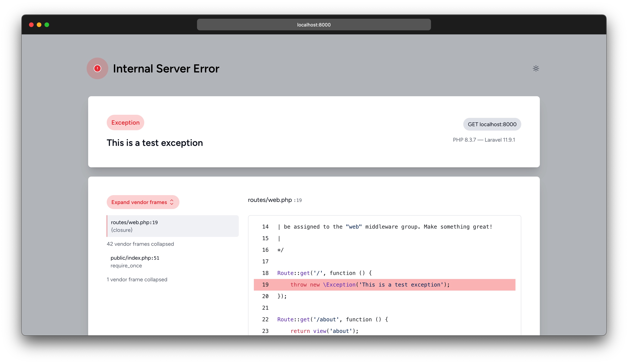628x364 pixels.
Task: Click the 'This is a test exception' message
Action: tap(155, 143)
